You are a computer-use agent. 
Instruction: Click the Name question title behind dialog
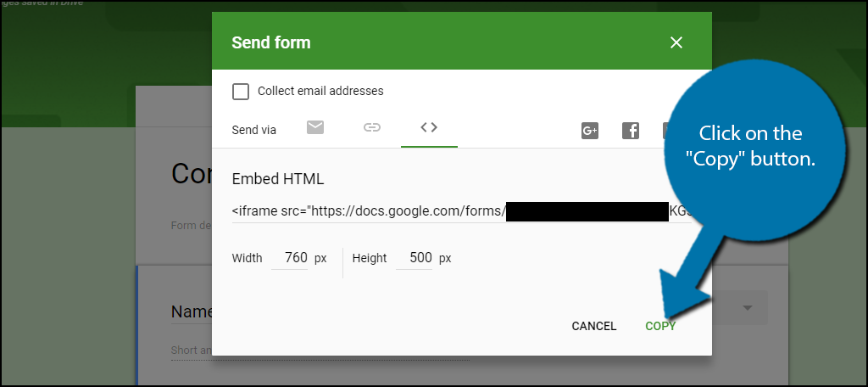pyautogui.click(x=192, y=311)
